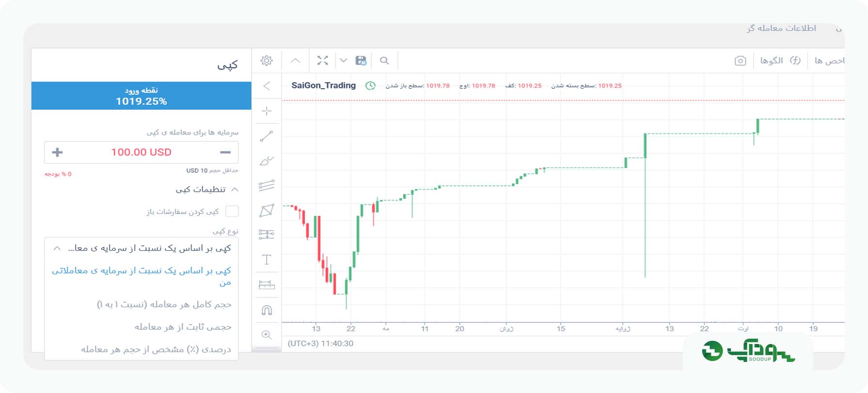
Task: Click the save chart floppy icon
Action: click(361, 61)
